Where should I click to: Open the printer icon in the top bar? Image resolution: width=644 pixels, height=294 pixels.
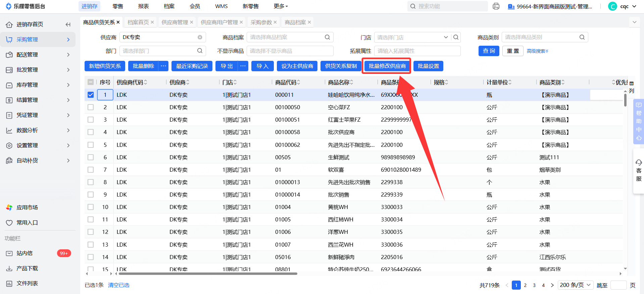(496, 6)
